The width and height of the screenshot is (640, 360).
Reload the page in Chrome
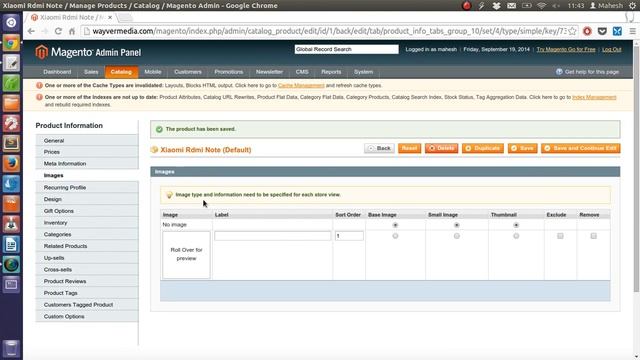pyautogui.click(x=58, y=31)
